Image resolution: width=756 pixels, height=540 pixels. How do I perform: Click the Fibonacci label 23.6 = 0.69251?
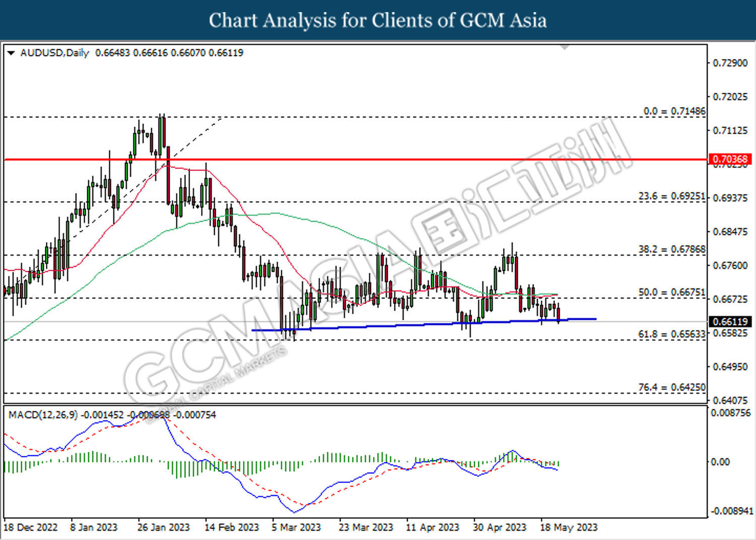(x=672, y=196)
